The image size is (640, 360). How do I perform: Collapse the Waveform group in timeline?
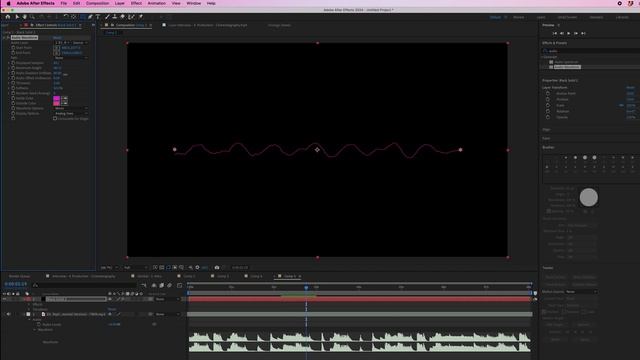pos(35,330)
